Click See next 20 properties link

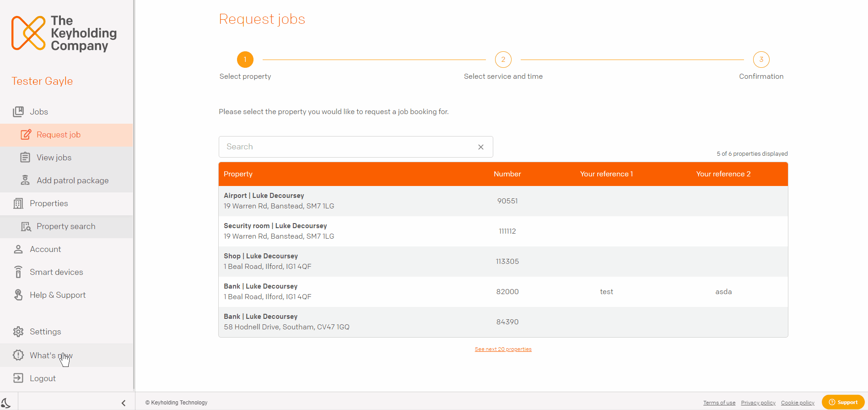(x=503, y=349)
